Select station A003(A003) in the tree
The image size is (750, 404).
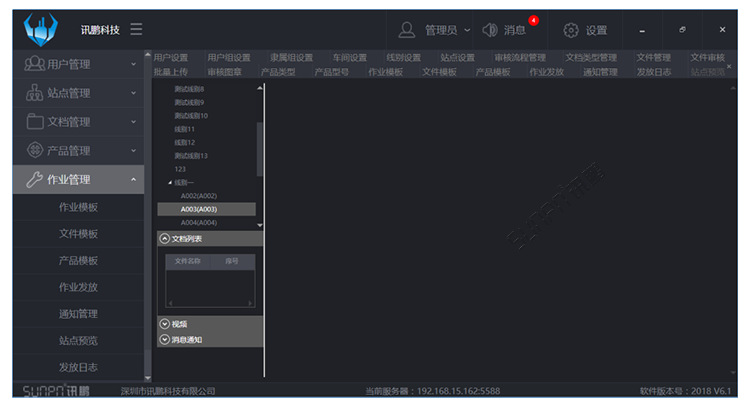coord(207,209)
